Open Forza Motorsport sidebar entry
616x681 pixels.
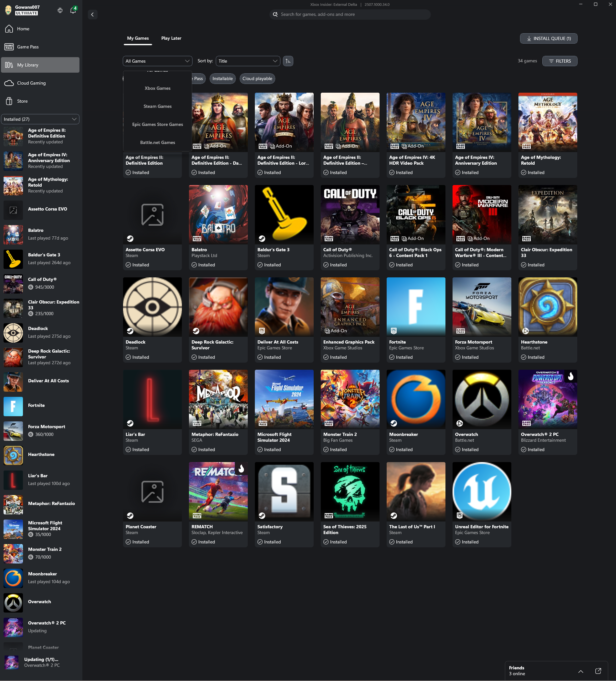[x=40, y=431]
